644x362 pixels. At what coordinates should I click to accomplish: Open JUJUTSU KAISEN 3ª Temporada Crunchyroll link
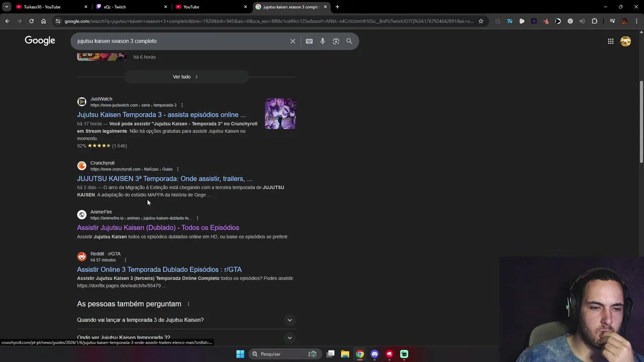coord(165,178)
